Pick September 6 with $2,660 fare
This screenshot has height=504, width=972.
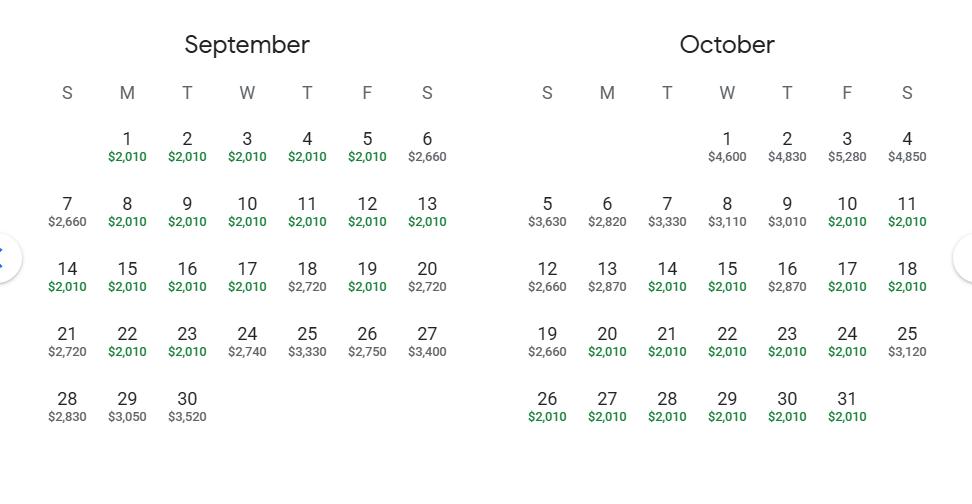click(427, 146)
